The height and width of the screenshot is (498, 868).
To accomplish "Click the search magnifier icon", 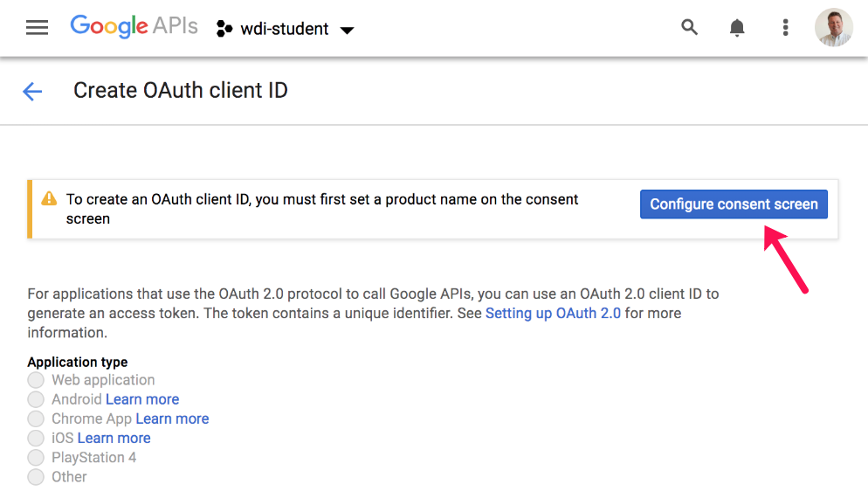I will (689, 28).
